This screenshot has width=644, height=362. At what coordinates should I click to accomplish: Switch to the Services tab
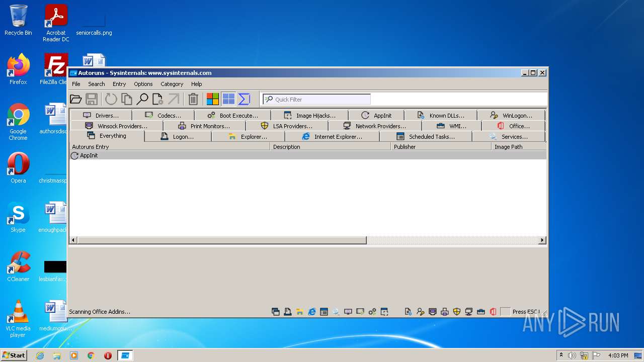508,137
